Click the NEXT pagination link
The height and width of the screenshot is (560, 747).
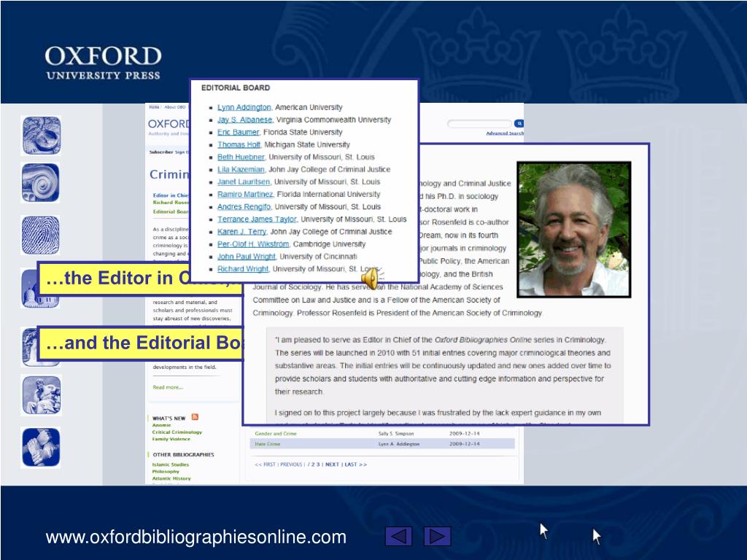coord(332,464)
